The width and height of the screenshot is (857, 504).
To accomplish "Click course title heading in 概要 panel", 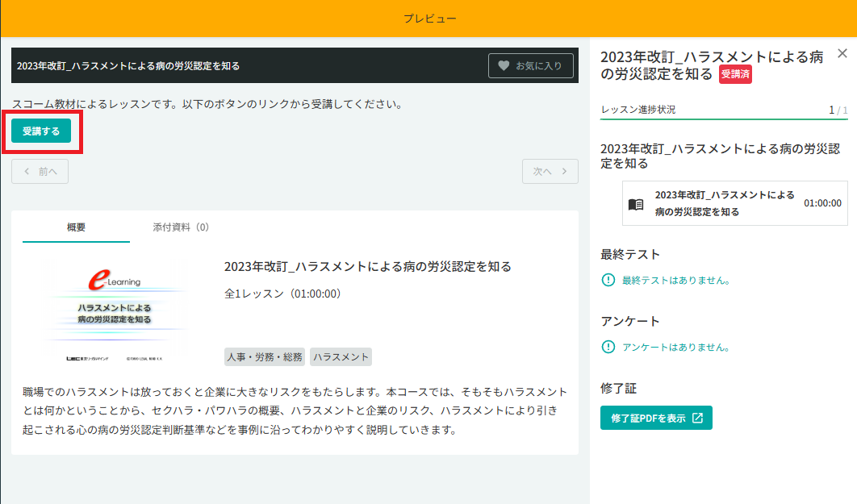I will point(368,266).
